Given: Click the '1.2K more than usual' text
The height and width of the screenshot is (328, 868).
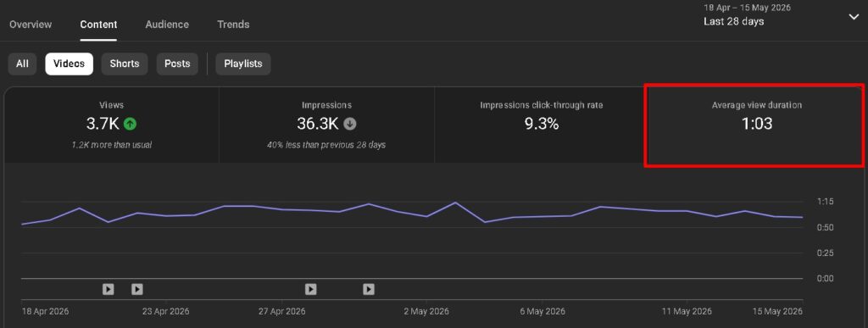Looking at the screenshot, I should point(111,145).
